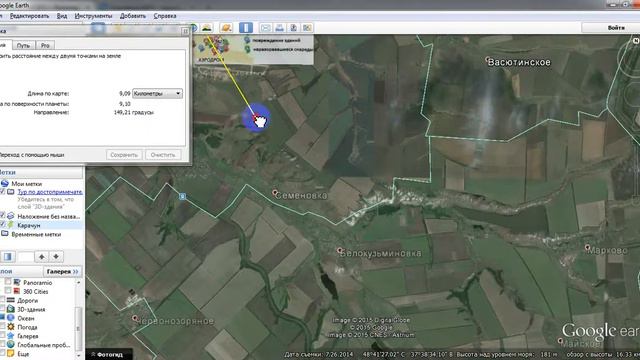This screenshot has height=360, width=640.
Task: Open the Справка menu
Action: (x=165, y=16)
